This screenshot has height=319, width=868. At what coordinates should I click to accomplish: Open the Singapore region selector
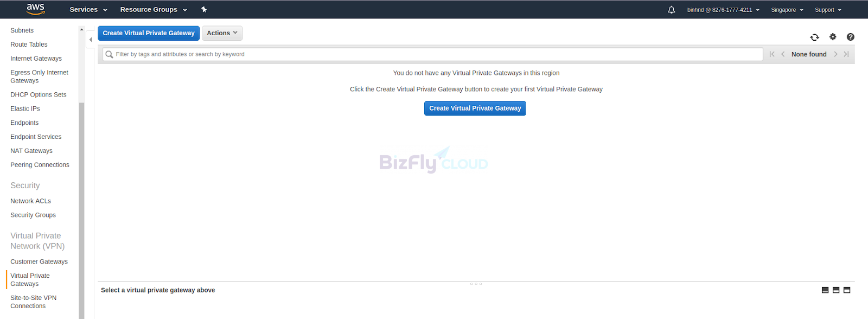coord(787,10)
